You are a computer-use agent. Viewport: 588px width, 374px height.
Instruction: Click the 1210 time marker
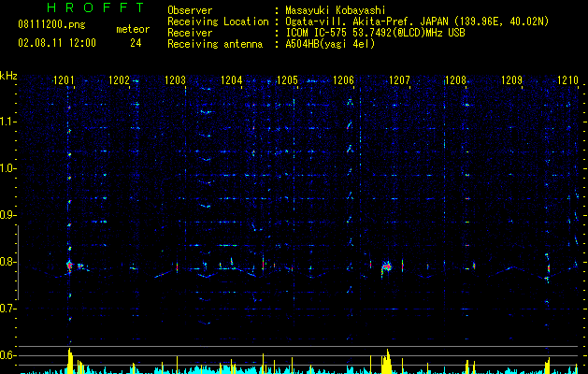click(567, 80)
